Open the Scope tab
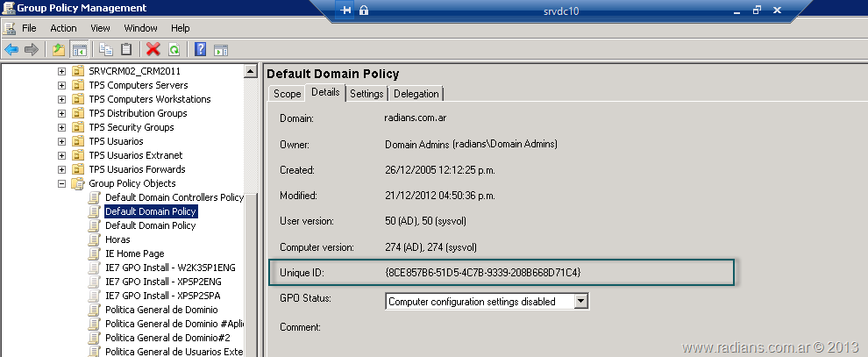Image resolution: width=868 pixels, height=357 pixels. (x=287, y=94)
